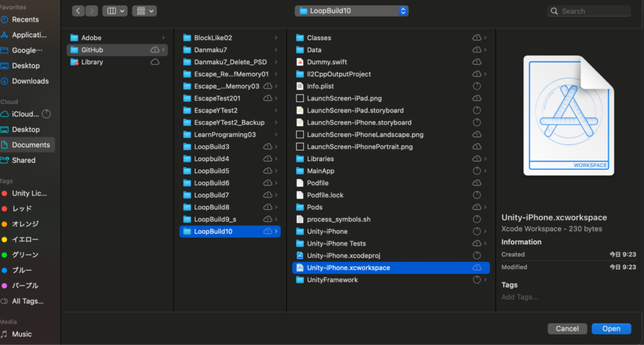644x345 pixels.
Task: Click the back navigation arrow
Action: [79, 11]
